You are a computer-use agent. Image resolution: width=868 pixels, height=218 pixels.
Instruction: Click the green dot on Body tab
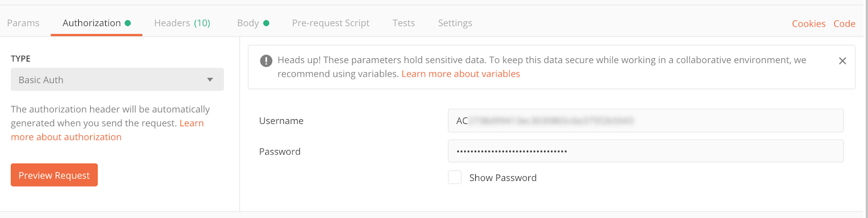click(x=266, y=23)
